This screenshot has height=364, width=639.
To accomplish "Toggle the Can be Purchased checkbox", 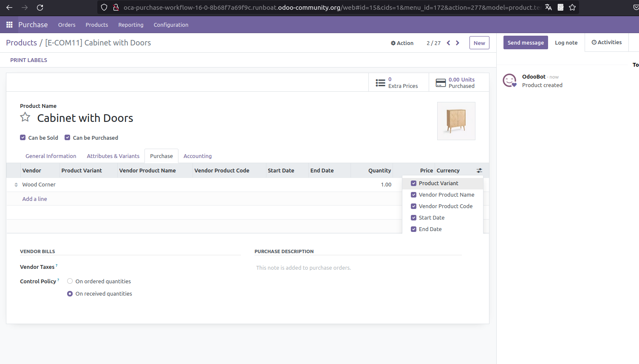I will click(x=68, y=138).
